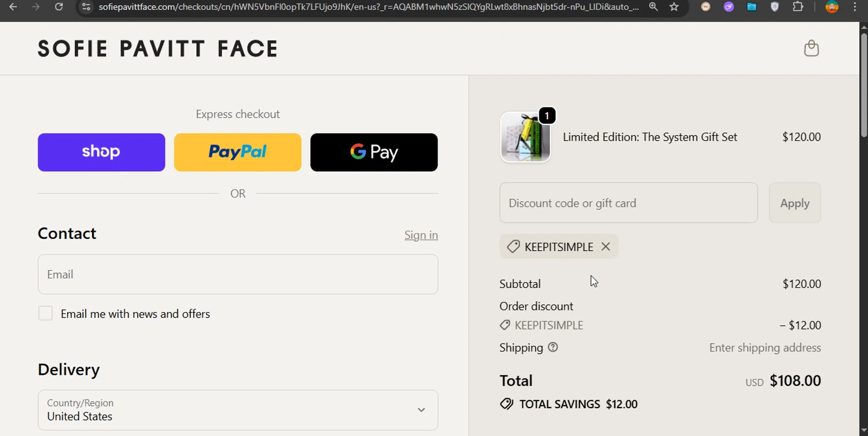Click the $120.00 Subtotal amount
The height and width of the screenshot is (436, 868).
pyautogui.click(x=801, y=284)
